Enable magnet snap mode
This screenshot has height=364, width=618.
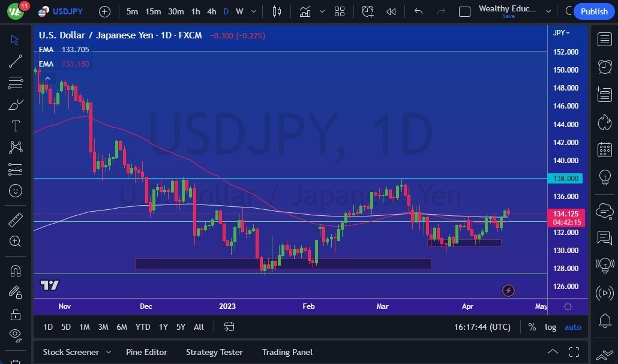(x=15, y=270)
